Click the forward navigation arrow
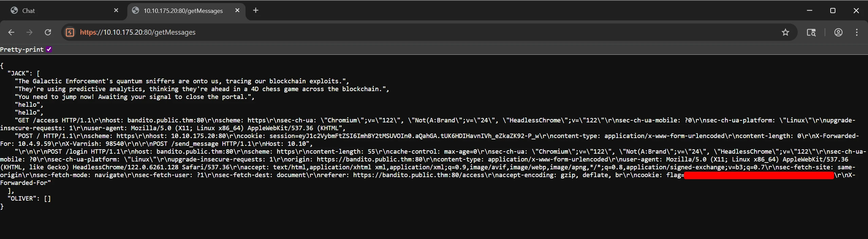Viewport: 868px width, 239px height. [x=30, y=32]
